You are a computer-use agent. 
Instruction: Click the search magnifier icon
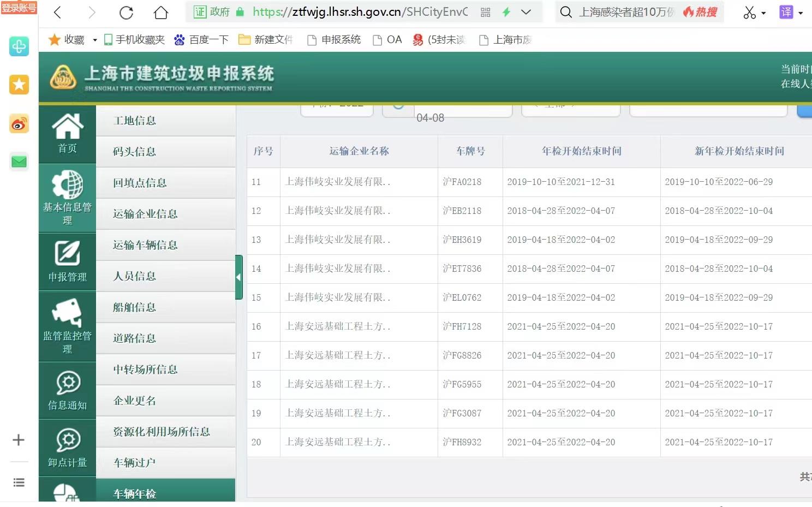tap(566, 12)
